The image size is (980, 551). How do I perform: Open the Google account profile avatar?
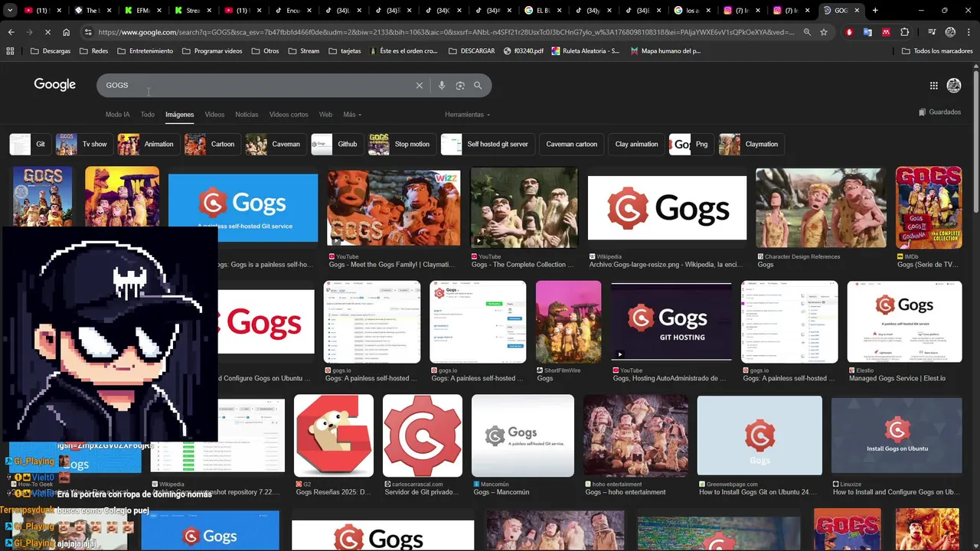coord(954,86)
